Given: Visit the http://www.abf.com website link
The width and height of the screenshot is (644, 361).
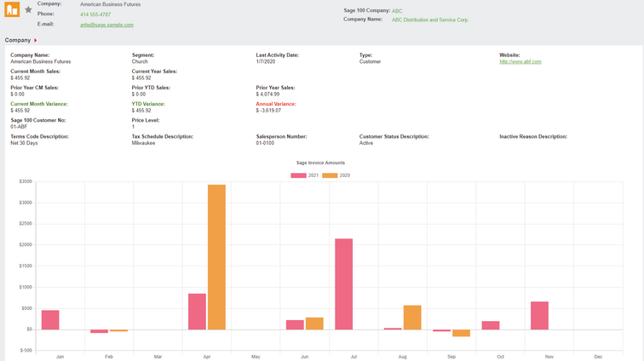Looking at the screenshot, I should pos(520,61).
